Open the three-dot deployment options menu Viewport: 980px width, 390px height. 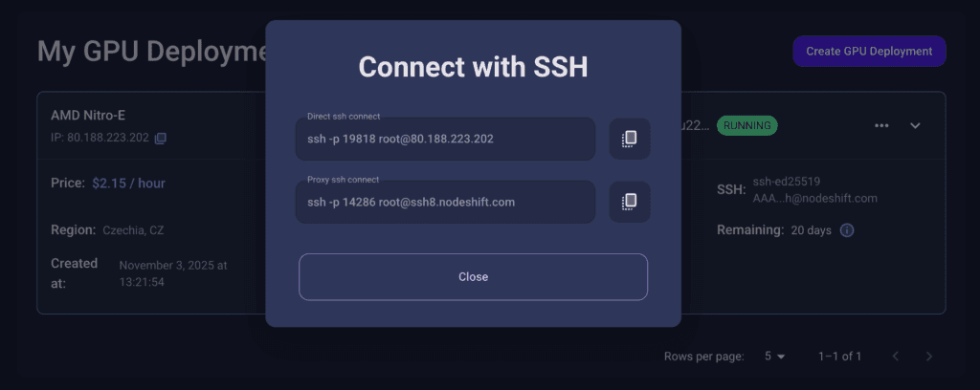click(881, 125)
